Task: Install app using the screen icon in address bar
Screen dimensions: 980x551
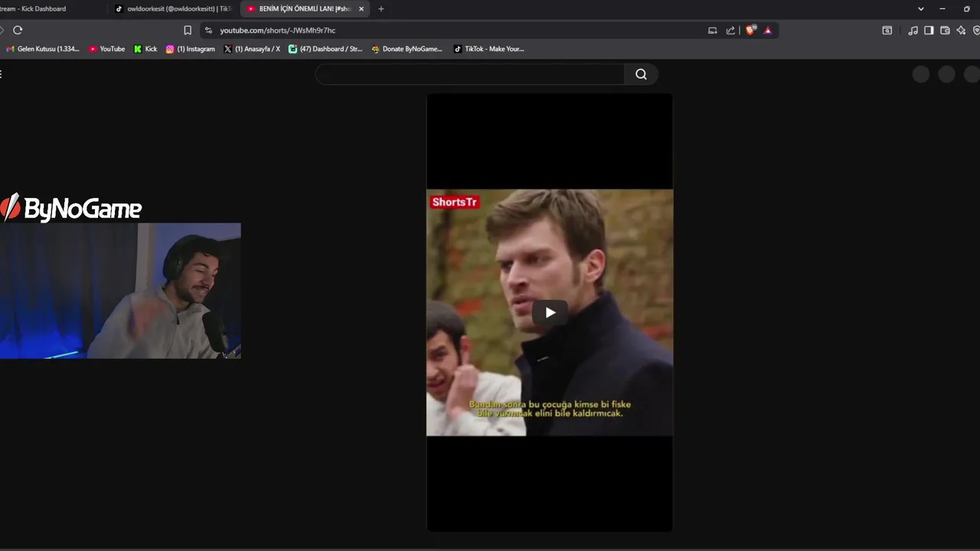Action: [x=712, y=30]
